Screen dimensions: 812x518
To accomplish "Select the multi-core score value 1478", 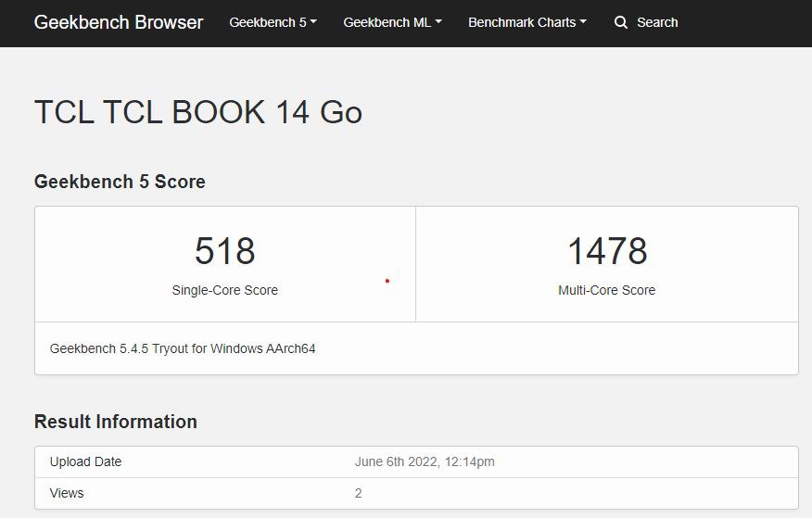I will coord(607,251).
